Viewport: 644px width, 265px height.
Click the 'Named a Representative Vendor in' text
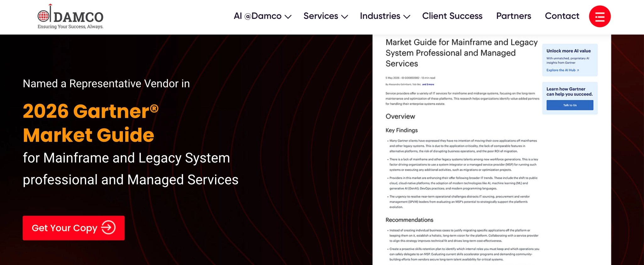(x=106, y=84)
